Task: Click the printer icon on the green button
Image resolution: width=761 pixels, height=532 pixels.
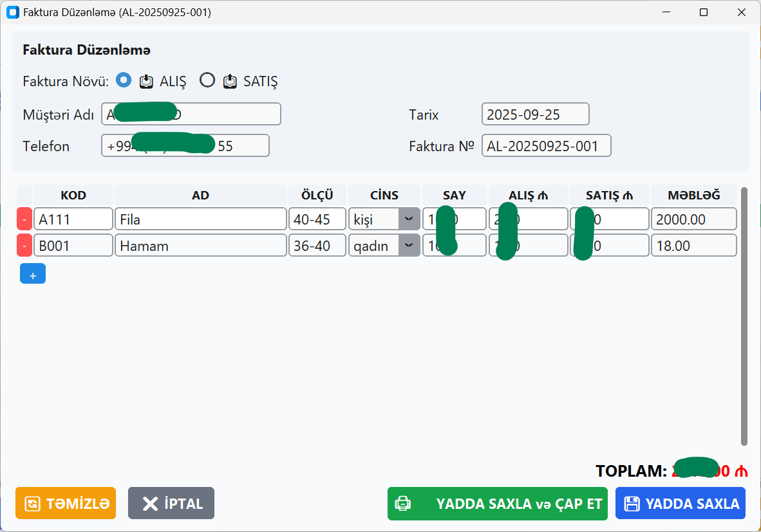Action: 402,504
